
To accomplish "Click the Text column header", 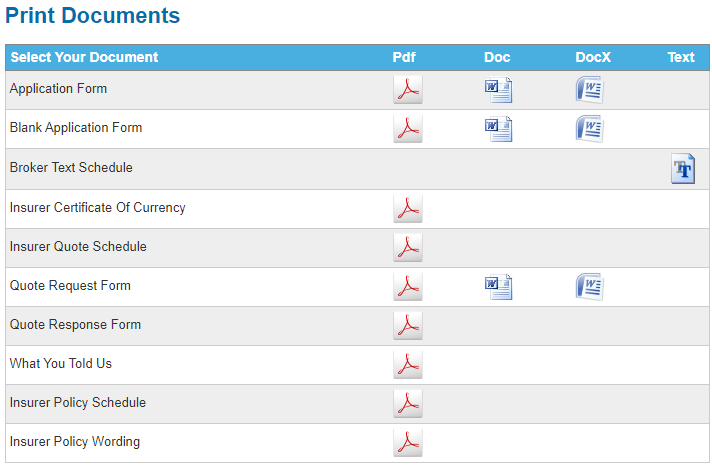I will 681,57.
